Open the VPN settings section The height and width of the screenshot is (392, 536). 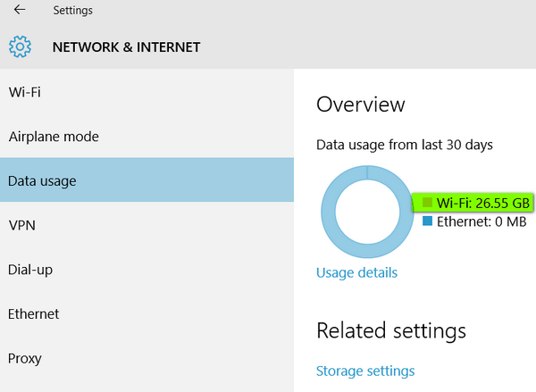coord(147,225)
